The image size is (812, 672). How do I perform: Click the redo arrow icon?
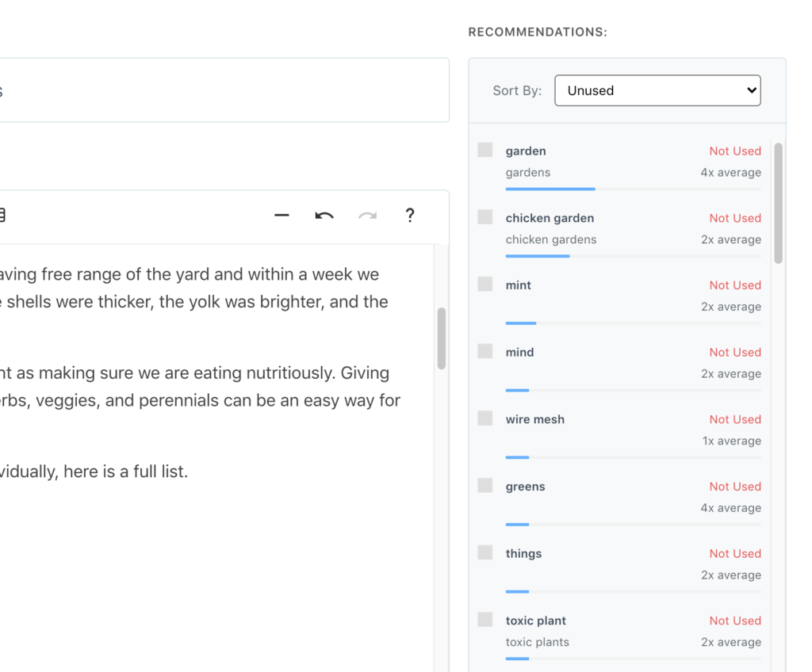[x=367, y=216]
